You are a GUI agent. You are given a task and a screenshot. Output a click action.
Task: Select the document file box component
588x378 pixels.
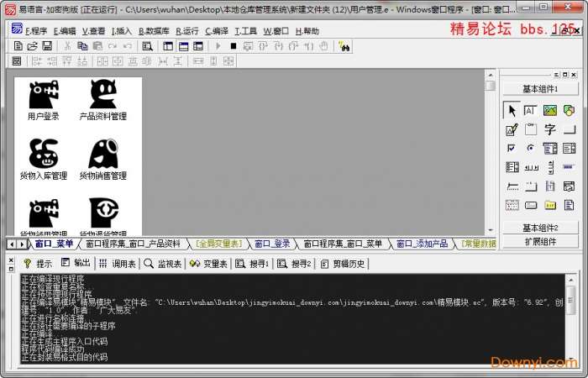click(569, 205)
